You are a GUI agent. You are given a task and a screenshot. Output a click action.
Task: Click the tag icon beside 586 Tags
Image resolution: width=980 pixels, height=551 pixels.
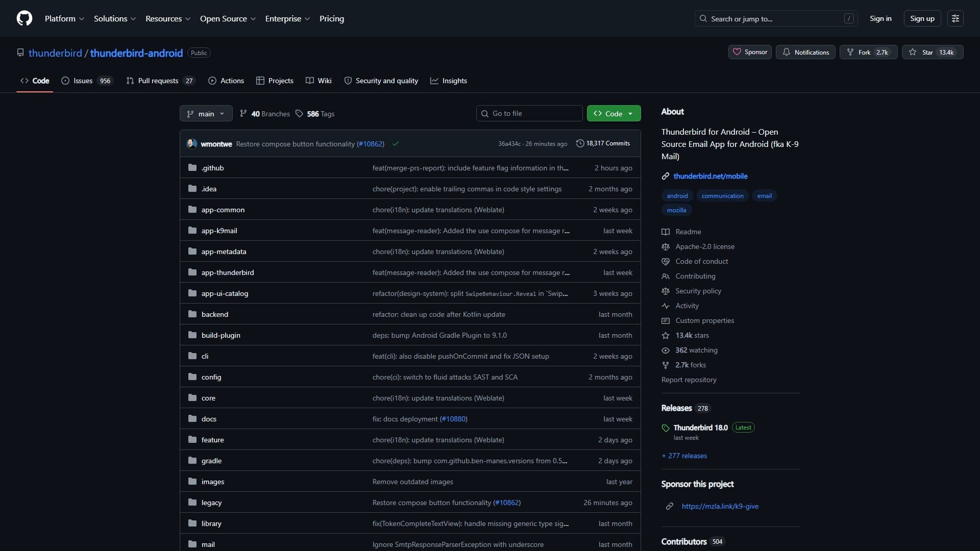(300, 114)
